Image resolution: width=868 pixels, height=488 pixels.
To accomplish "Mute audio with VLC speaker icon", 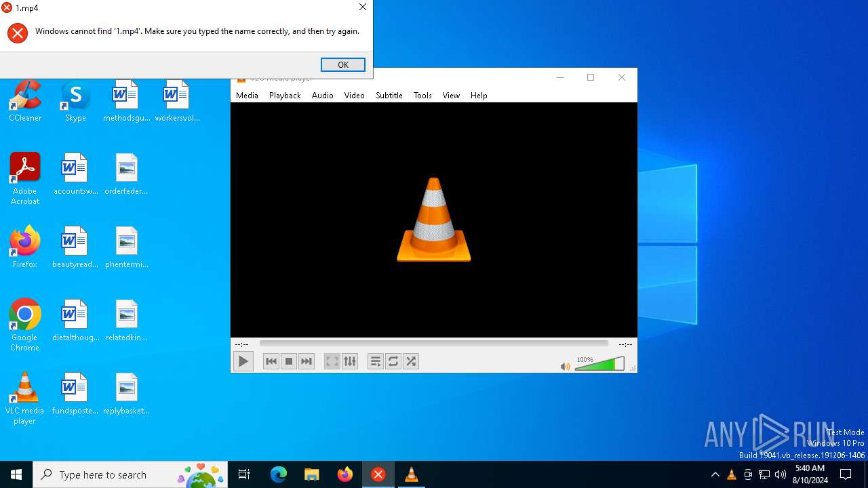I will pos(565,367).
